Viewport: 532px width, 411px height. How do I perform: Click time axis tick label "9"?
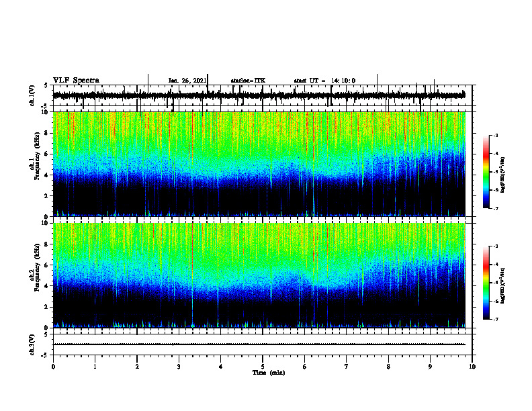tap(430, 367)
